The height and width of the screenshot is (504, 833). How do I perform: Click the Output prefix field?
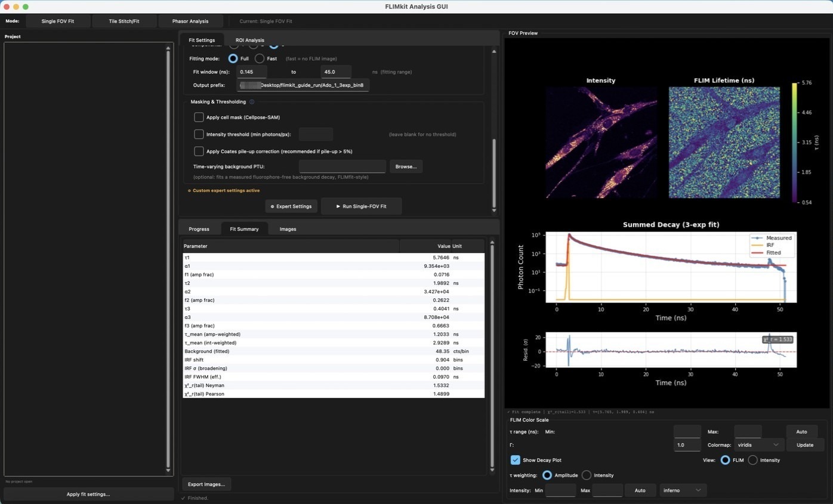303,85
